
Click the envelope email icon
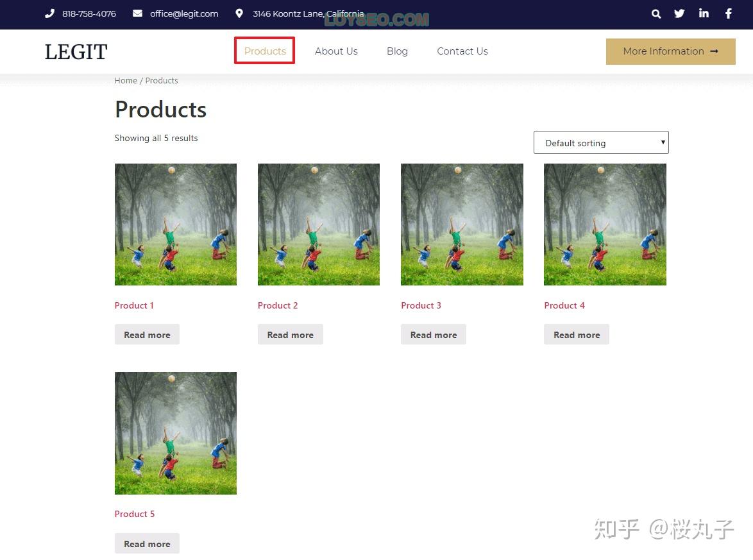[137, 13]
